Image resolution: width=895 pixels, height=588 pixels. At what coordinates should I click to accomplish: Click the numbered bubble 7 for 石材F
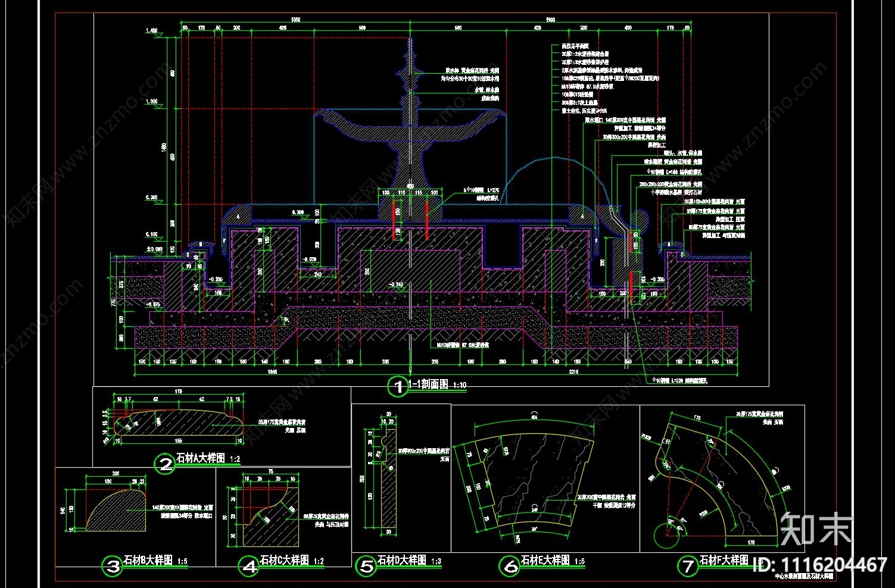[x=688, y=566]
